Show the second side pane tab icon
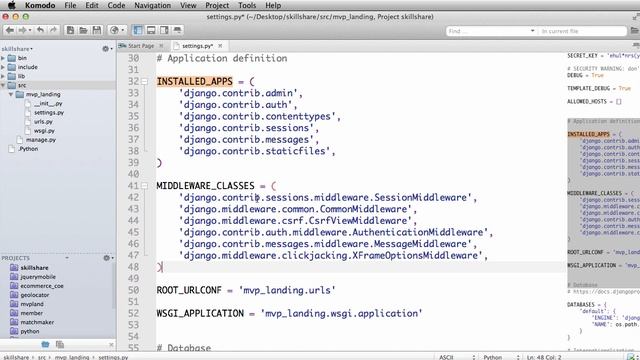This screenshot has width=640, height=360. tap(60, 345)
